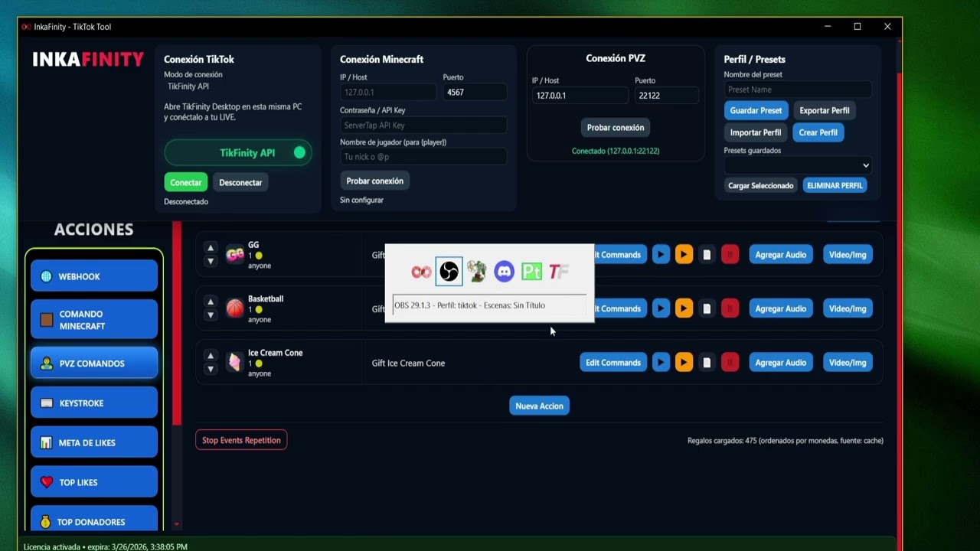The height and width of the screenshot is (551, 980).
Task: Move the Basketball action up
Action: (211, 302)
